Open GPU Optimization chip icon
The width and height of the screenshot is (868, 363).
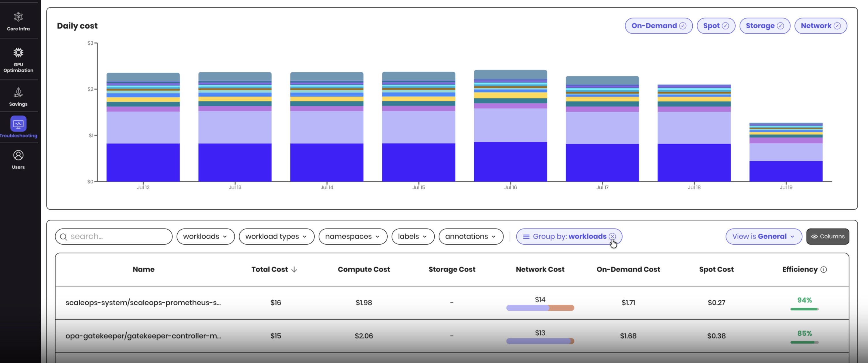[x=18, y=52]
